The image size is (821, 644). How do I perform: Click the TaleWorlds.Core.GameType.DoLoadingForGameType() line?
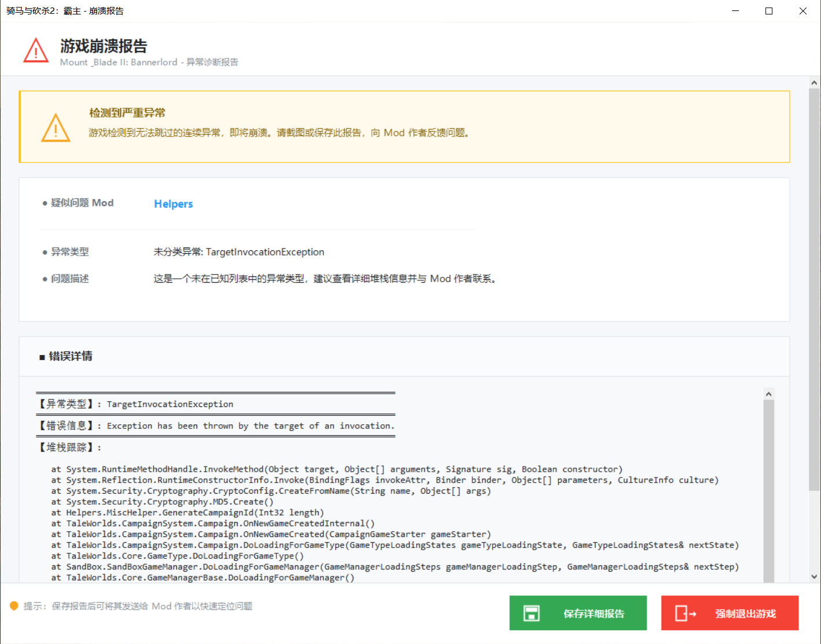177,556
